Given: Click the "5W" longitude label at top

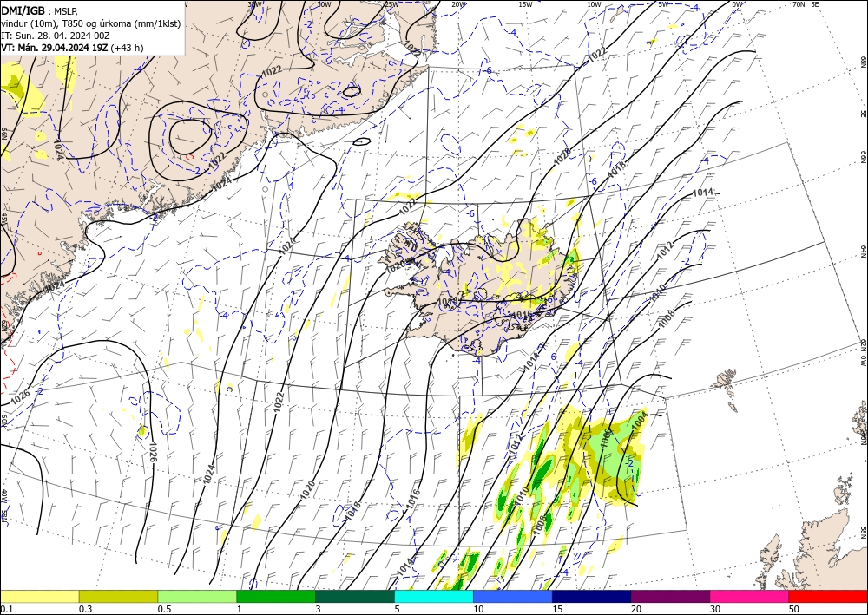Looking at the screenshot, I should [x=664, y=4].
